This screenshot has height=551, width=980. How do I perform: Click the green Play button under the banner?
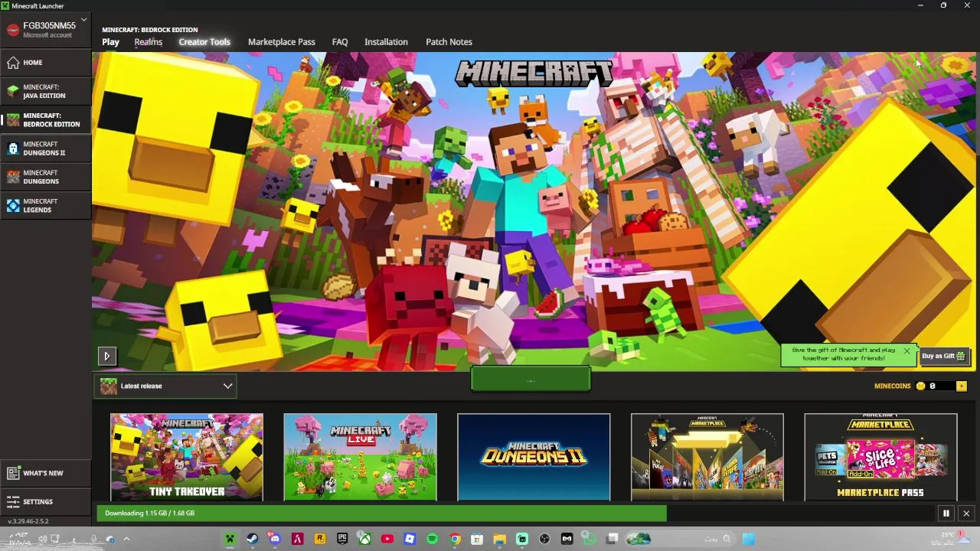(531, 380)
